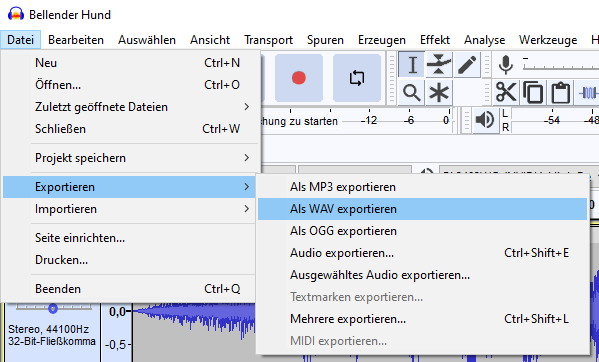Open the Transport menu
Screen dimensions: 599x362
click(268, 40)
